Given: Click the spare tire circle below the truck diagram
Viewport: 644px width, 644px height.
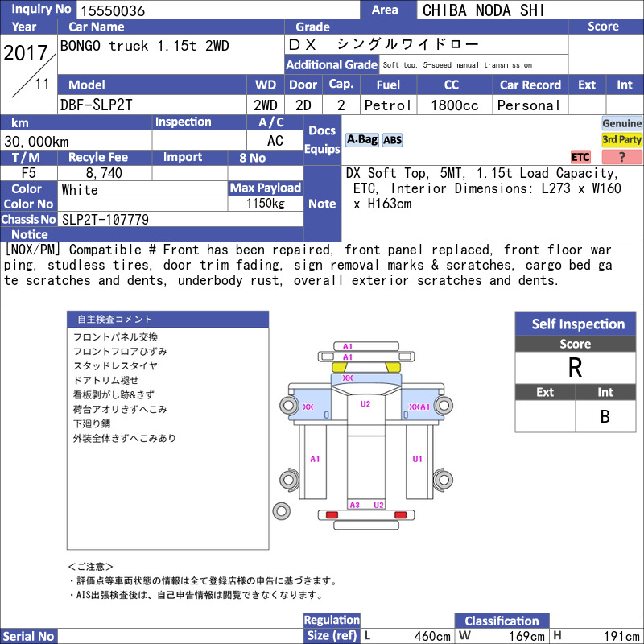Looking at the screenshot, I should 281,511.
